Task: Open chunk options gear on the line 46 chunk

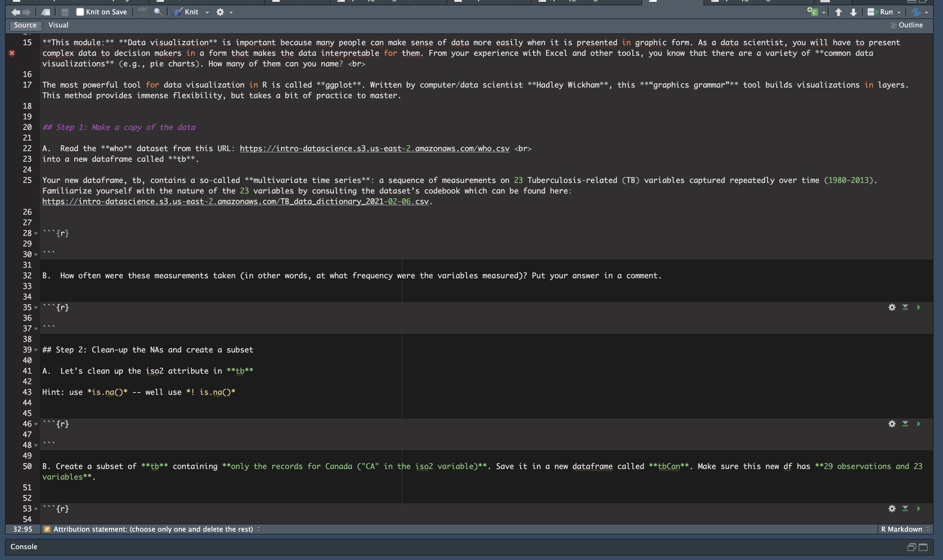Action: tap(892, 424)
